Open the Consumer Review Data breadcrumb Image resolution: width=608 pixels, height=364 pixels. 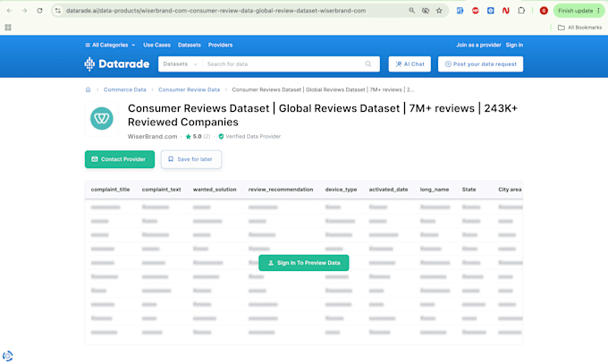click(189, 89)
